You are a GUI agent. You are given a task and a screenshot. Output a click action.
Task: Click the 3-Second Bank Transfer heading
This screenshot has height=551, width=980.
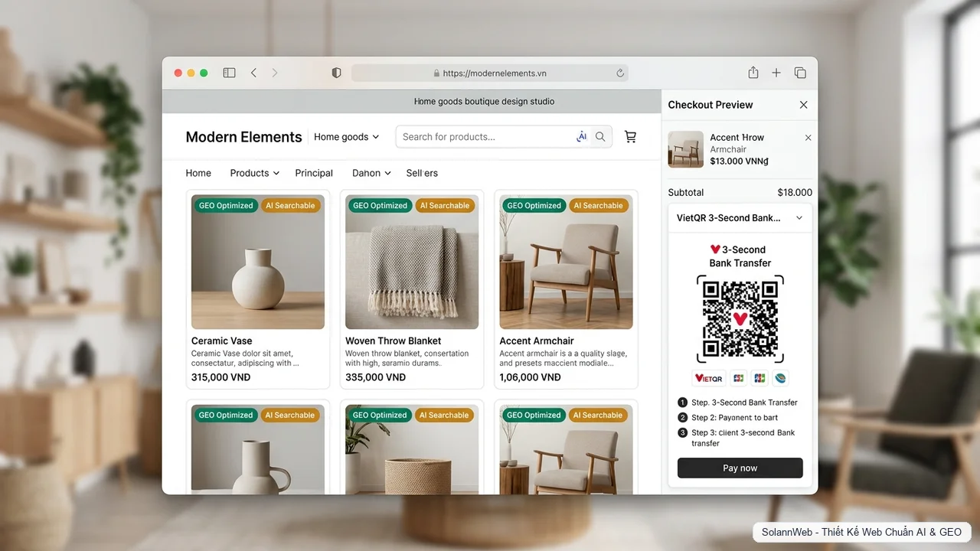pos(740,256)
